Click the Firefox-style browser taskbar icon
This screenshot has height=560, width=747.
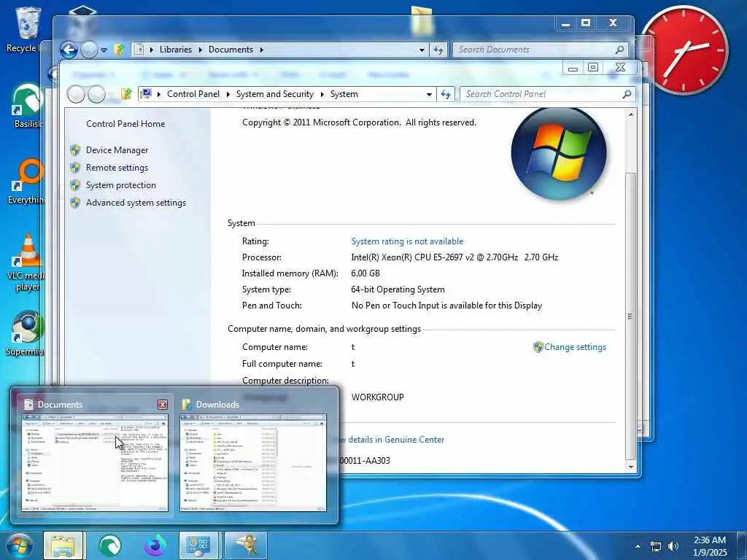click(155, 545)
